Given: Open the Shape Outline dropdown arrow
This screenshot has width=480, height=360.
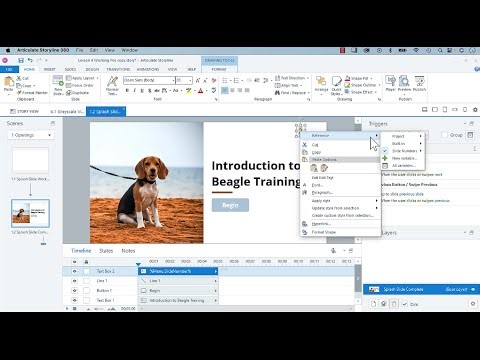Looking at the screenshot, I should point(379,85).
